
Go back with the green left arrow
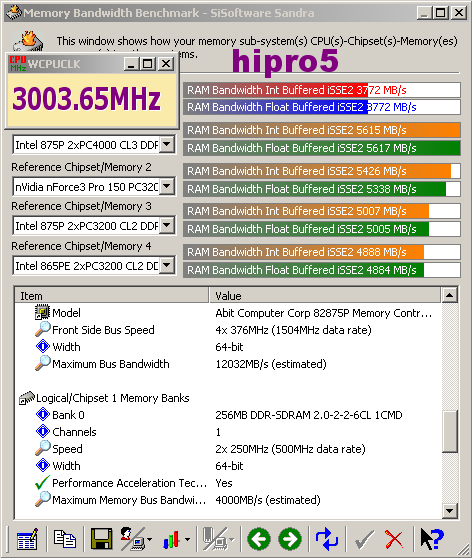(259, 539)
